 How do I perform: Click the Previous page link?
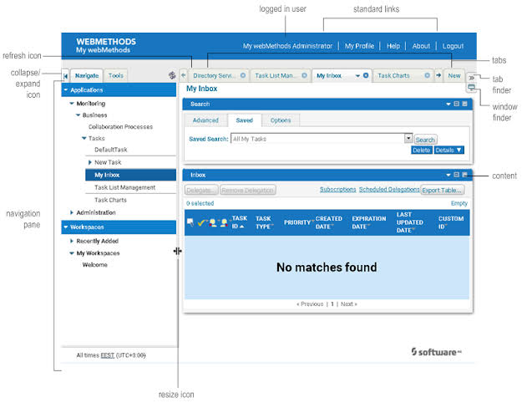pyautogui.click(x=310, y=304)
